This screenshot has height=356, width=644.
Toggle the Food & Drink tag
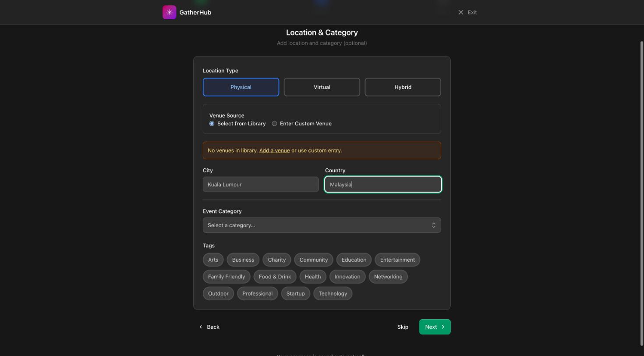[275, 277]
